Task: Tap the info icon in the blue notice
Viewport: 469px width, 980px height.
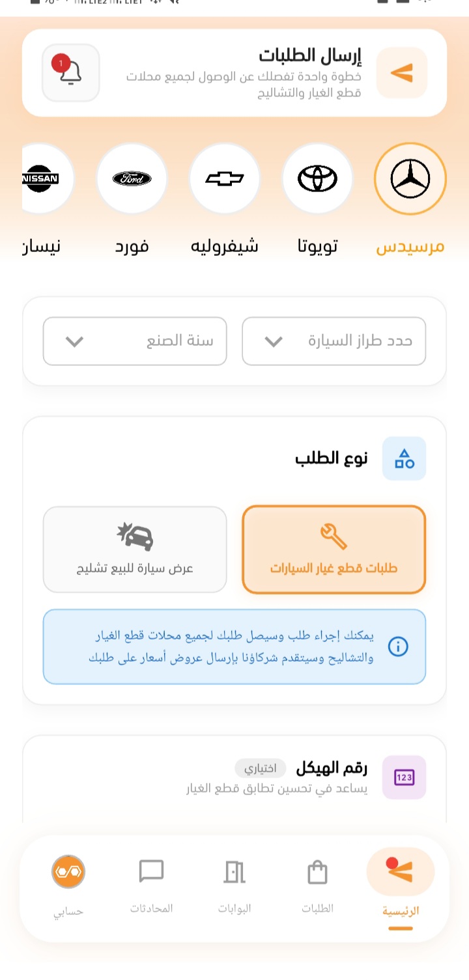Action: [x=397, y=647]
